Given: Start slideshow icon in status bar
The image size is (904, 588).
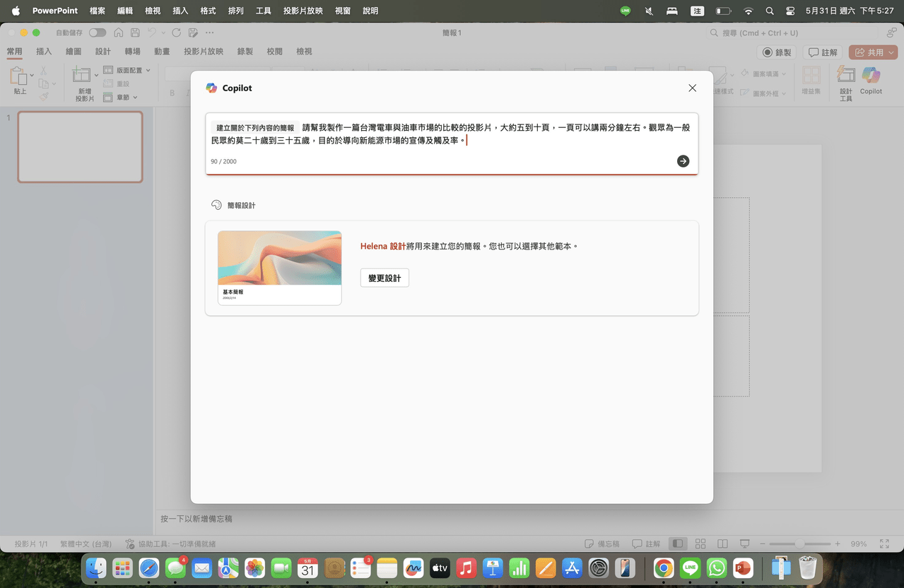Looking at the screenshot, I should point(744,544).
